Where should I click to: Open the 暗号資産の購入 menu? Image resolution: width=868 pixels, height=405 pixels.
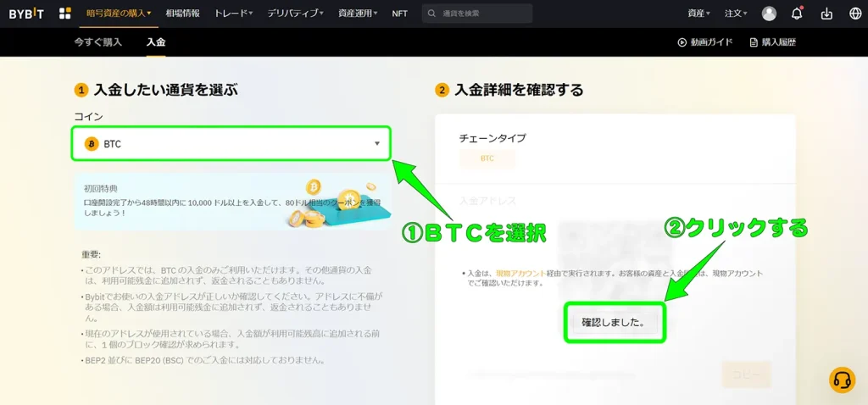pos(119,14)
